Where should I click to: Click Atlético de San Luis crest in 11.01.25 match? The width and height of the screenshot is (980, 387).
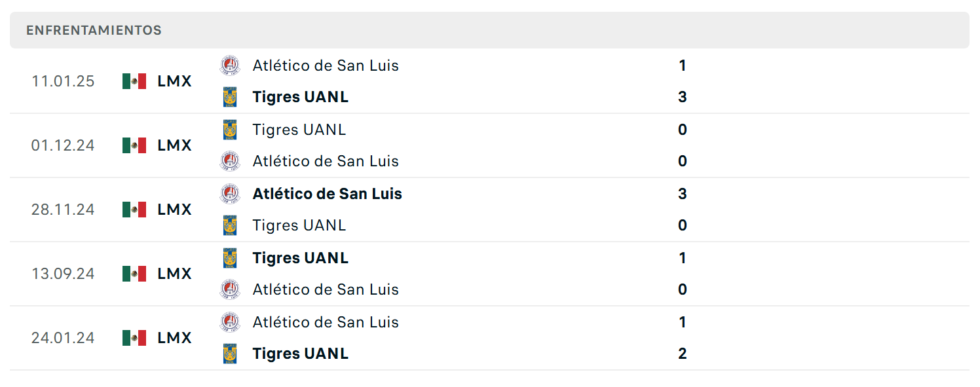pyautogui.click(x=230, y=65)
